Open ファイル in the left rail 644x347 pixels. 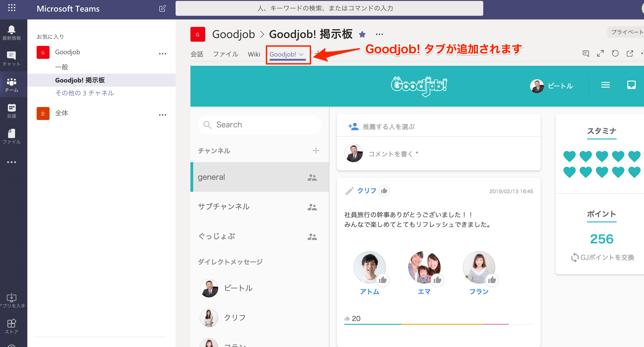[12, 136]
